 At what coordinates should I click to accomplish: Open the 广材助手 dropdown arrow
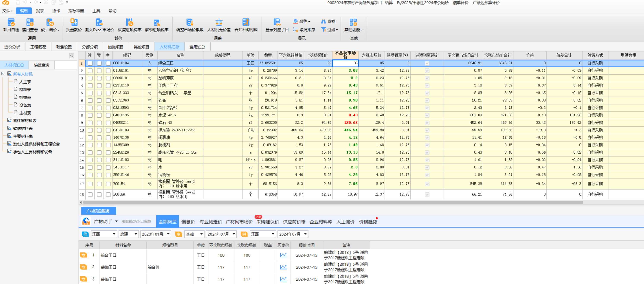point(116,221)
